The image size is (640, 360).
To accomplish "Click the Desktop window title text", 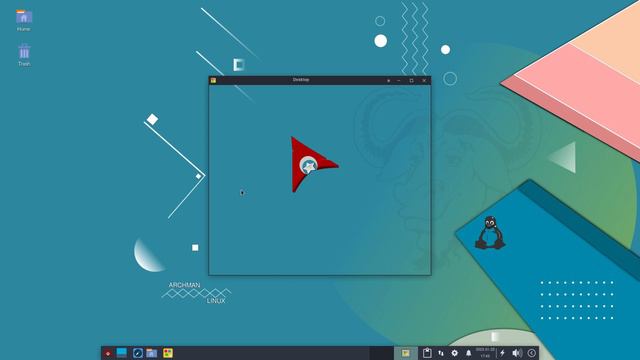I will (301, 80).
